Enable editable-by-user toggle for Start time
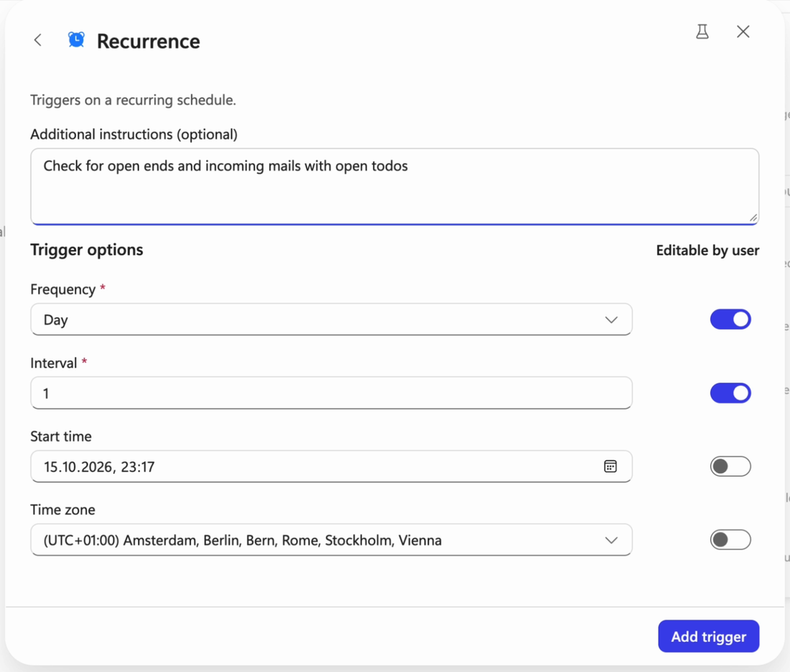The image size is (790, 672). (730, 467)
